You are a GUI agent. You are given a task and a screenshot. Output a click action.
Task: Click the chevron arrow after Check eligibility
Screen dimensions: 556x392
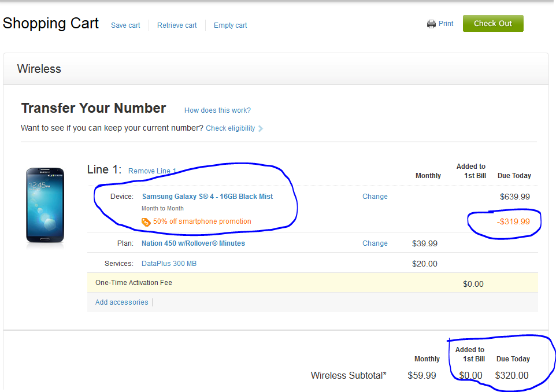click(x=260, y=128)
